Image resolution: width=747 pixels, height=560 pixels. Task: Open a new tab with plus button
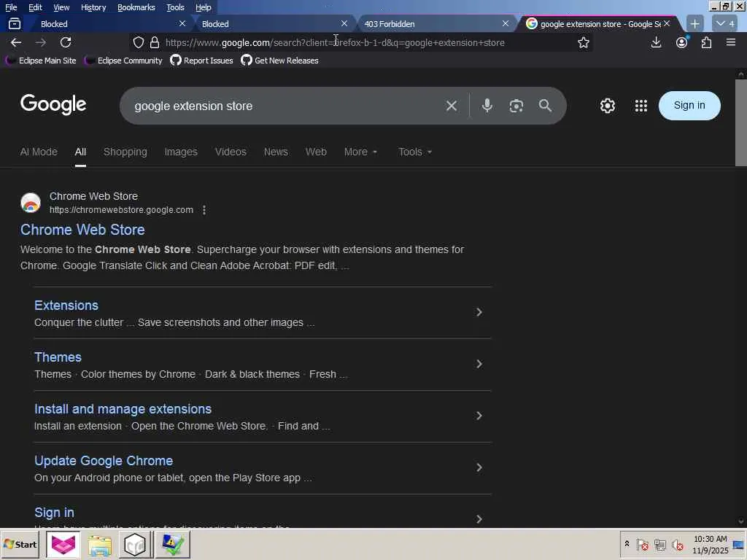(694, 23)
